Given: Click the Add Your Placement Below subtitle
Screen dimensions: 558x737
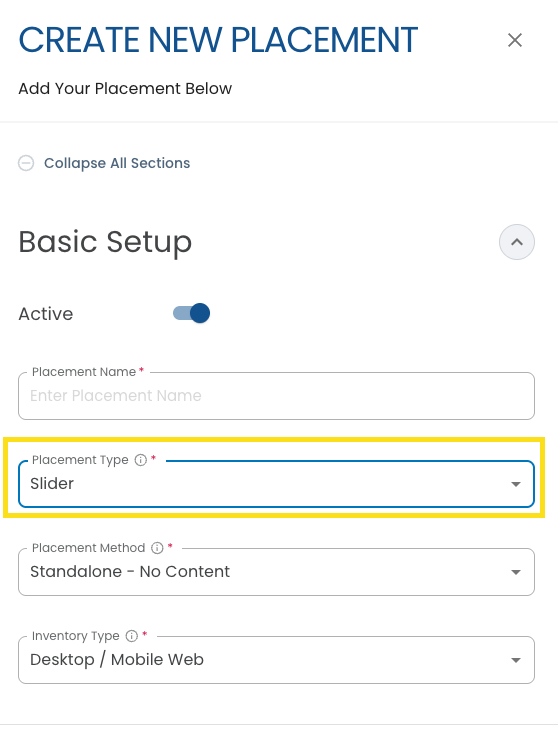Looking at the screenshot, I should (x=125, y=88).
